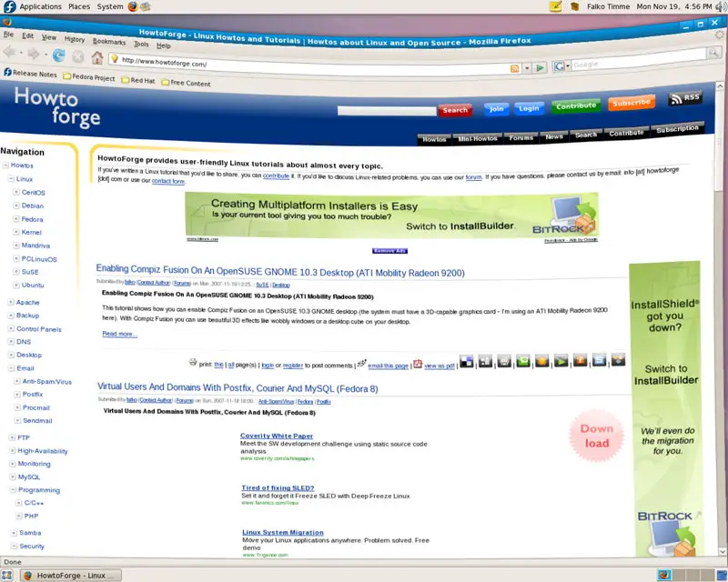This screenshot has height=582, width=728.
Task: Click the orange circle social bookmark icon
Action: [541, 361]
